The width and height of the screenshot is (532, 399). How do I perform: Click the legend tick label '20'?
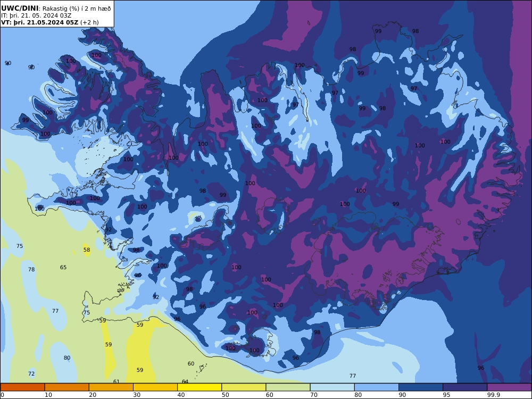pos(93,395)
